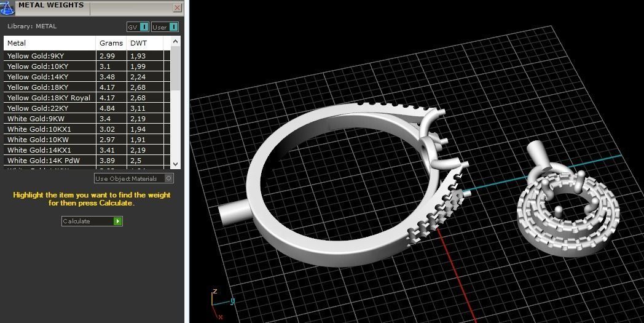Image resolution: width=644 pixels, height=323 pixels.
Task: Sort by the Metal column header
Action: point(50,43)
